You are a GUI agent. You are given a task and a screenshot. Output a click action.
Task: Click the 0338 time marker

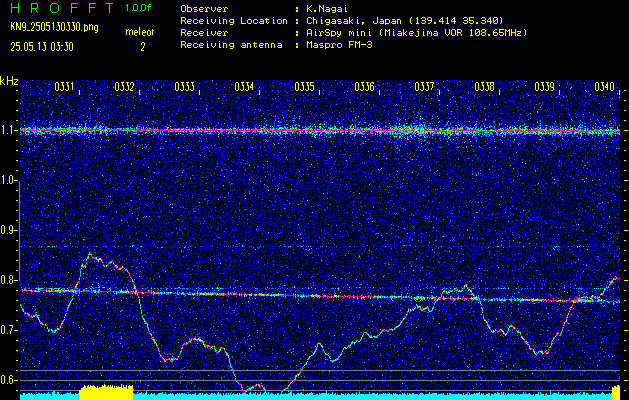click(485, 86)
